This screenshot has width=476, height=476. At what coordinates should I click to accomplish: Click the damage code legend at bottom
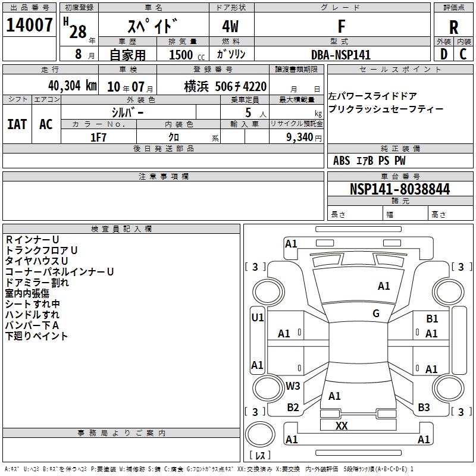click(x=209, y=469)
